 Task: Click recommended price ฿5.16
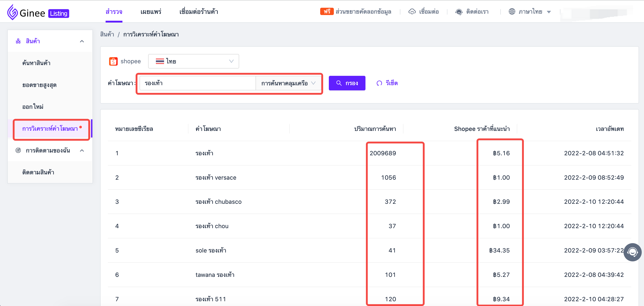coord(501,153)
